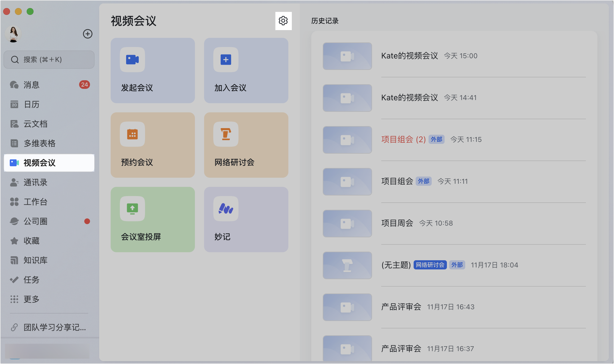
Task: Open 多维表格 in the sidebar
Action: tap(49, 143)
